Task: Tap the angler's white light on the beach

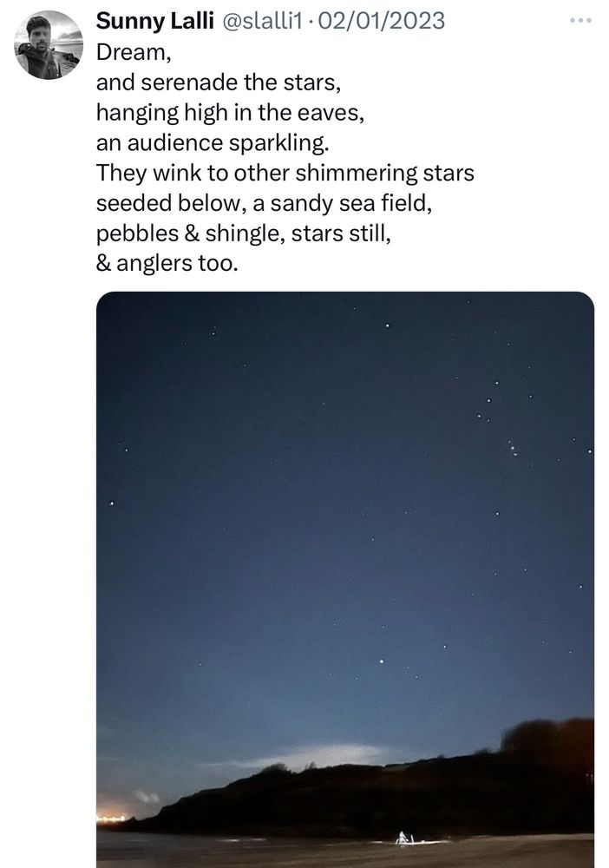Action: [x=403, y=838]
